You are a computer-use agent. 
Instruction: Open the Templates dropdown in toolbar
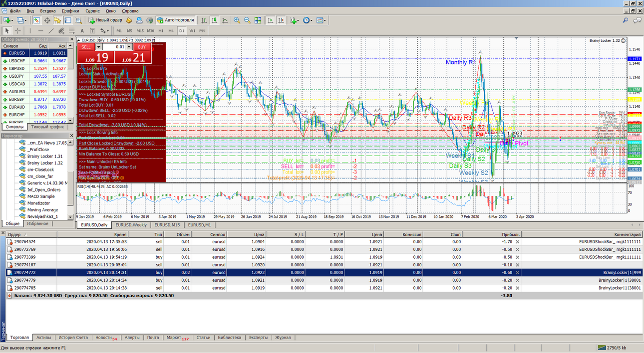coord(322,20)
